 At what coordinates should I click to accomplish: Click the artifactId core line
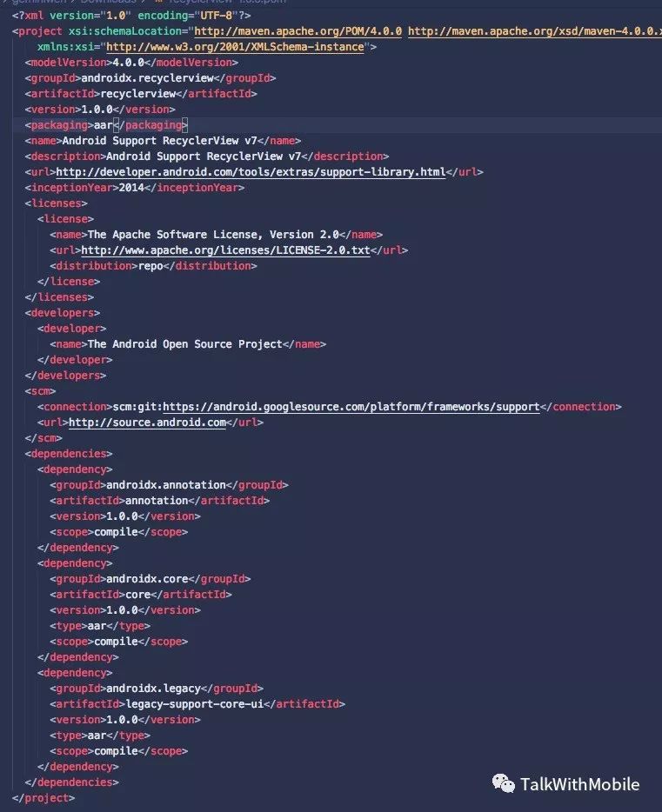(x=141, y=595)
